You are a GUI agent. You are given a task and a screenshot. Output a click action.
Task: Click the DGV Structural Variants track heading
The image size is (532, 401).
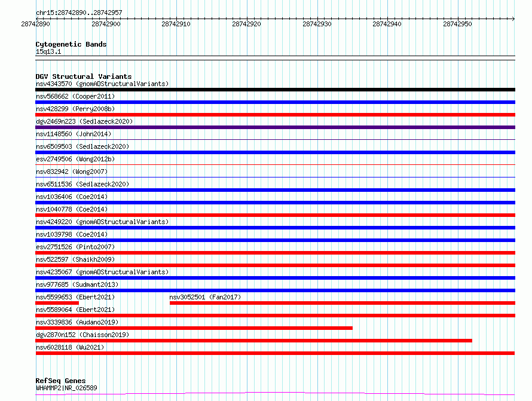tap(84, 76)
